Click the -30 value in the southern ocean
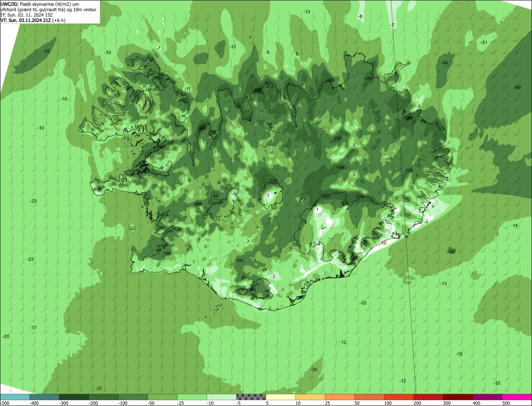Viewport: 532px width, 406px height. 314,369
